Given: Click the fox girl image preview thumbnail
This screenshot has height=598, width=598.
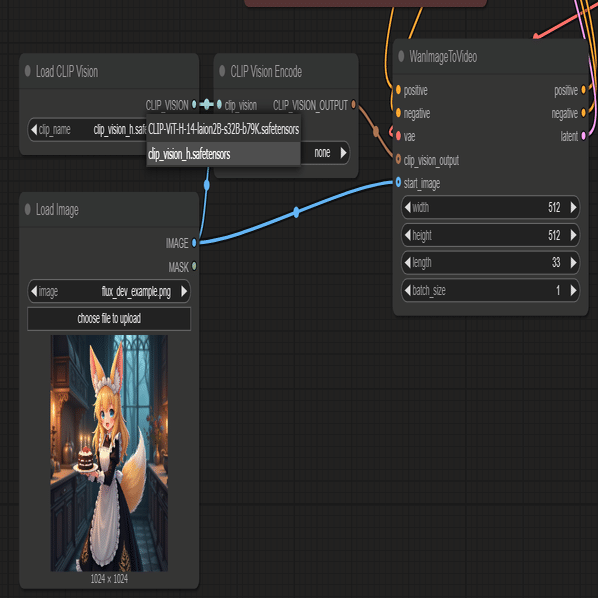Looking at the screenshot, I should click(x=109, y=453).
